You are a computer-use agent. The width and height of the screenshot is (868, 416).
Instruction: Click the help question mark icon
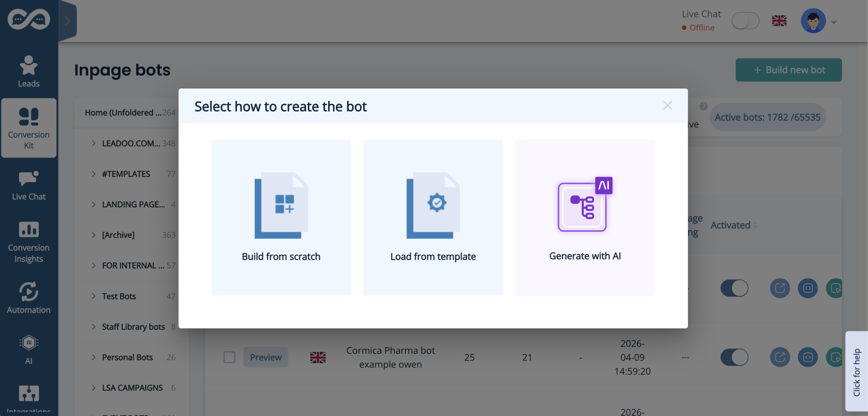point(704,106)
